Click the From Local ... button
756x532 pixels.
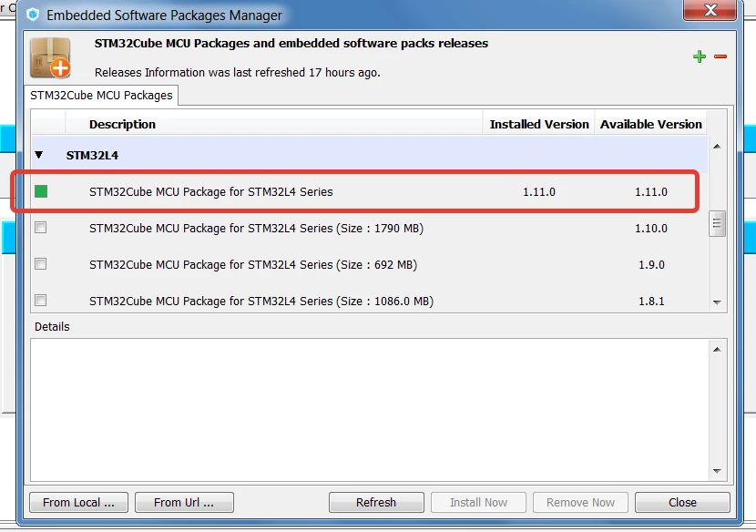point(78,502)
